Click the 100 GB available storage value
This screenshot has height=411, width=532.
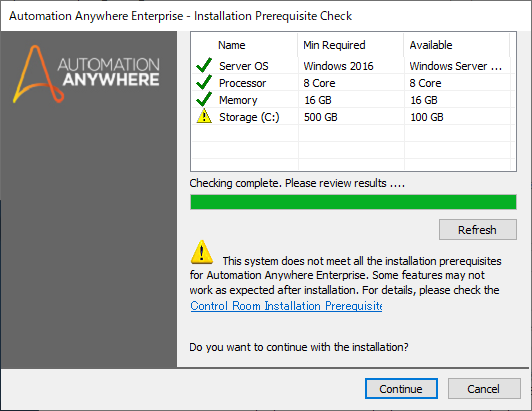[x=427, y=117]
